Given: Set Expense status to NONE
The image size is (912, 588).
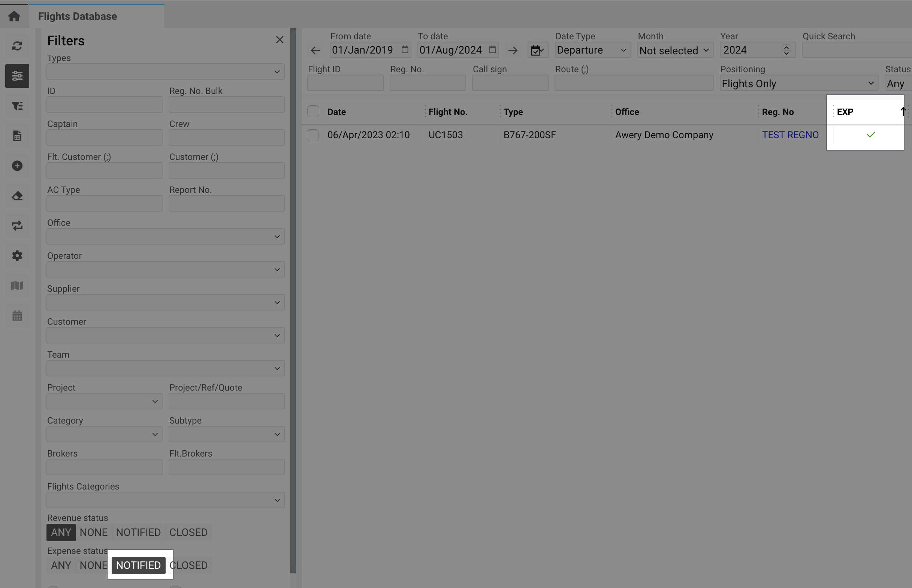Looking at the screenshot, I should pyautogui.click(x=93, y=565).
